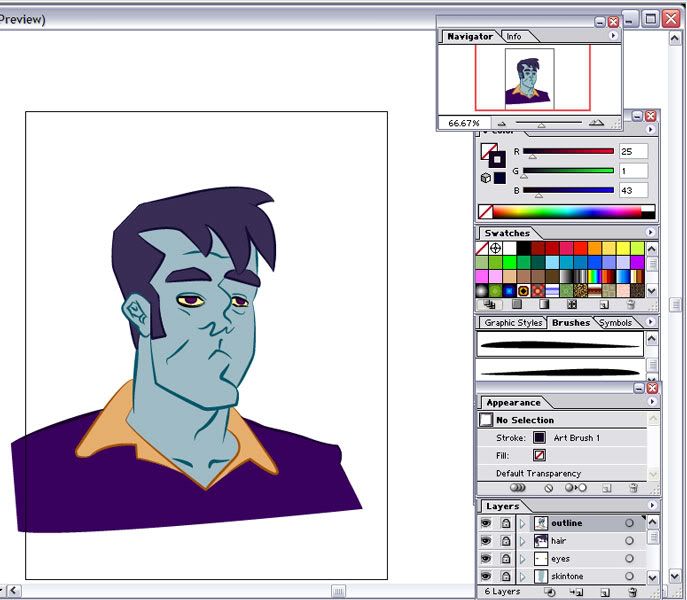Hide the skintone layer
This screenshot has width=687, height=600.
pyautogui.click(x=485, y=576)
